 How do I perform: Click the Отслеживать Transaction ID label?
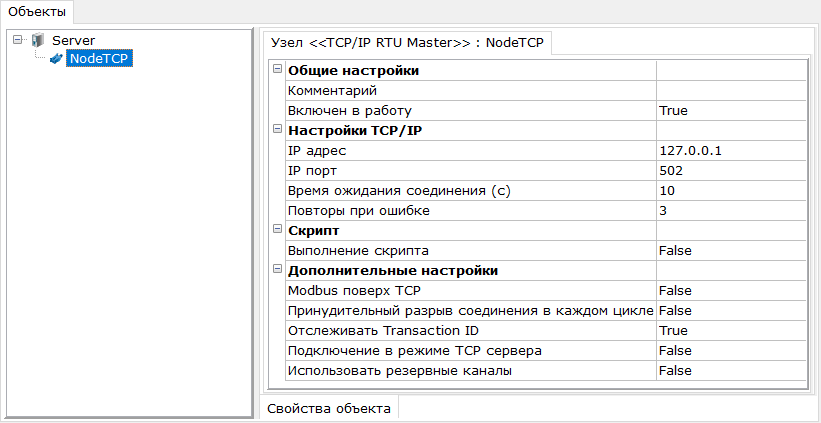pos(383,330)
